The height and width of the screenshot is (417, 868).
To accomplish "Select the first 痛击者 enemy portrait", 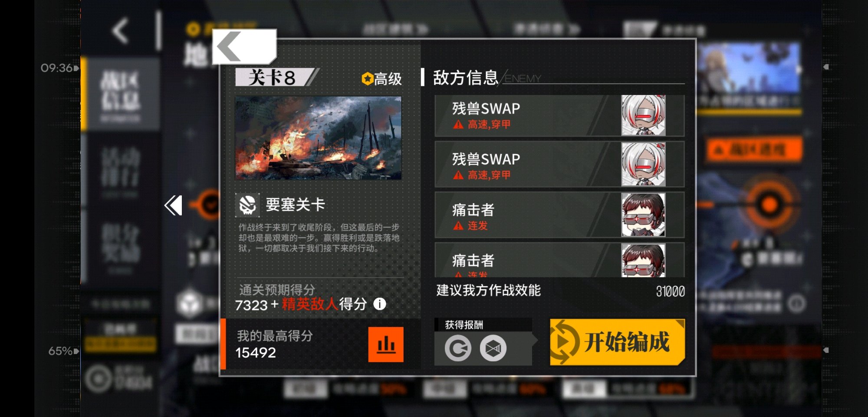I will (x=643, y=215).
